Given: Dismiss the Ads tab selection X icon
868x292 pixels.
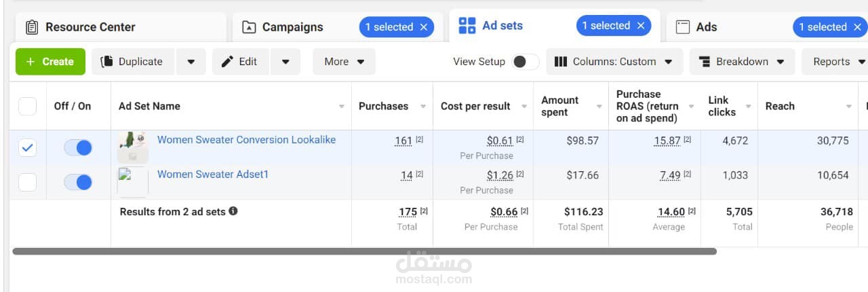Looking at the screenshot, I should [x=858, y=27].
